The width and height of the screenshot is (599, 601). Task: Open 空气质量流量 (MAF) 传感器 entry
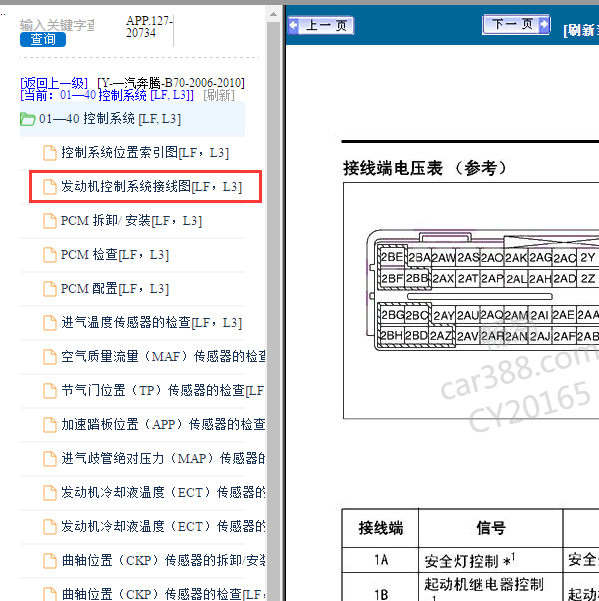[x=163, y=356]
